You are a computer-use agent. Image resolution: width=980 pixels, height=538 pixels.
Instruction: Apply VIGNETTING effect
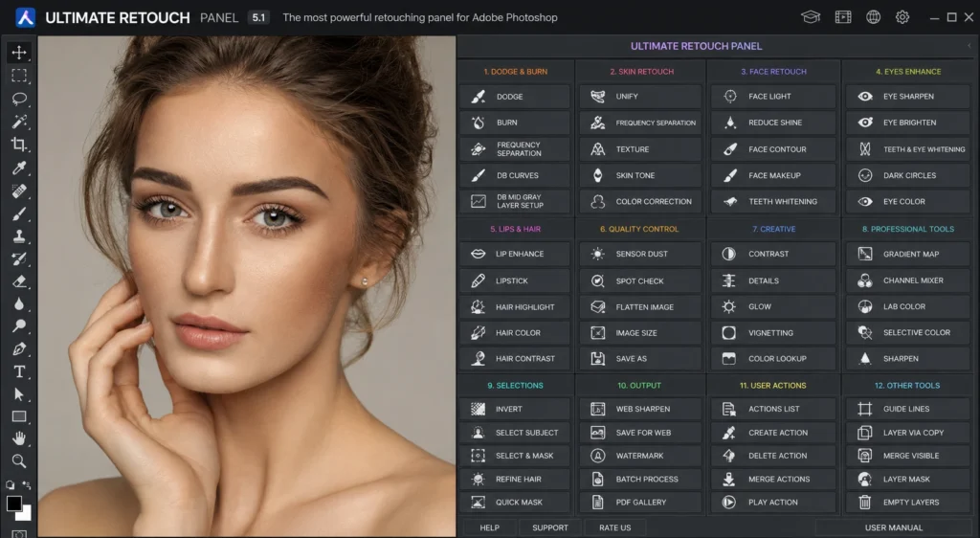(773, 333)
